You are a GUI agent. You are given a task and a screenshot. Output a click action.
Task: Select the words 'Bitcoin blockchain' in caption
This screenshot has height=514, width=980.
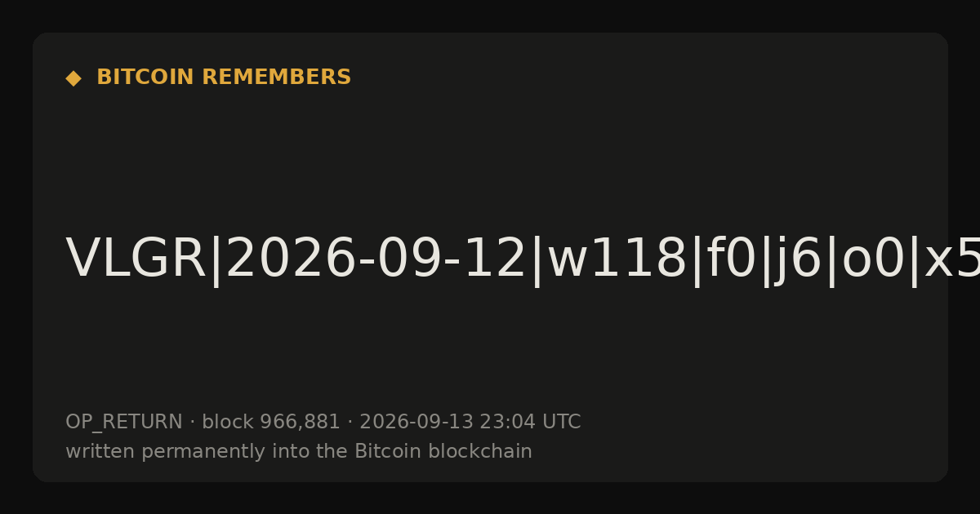click(x=443, y=451)
